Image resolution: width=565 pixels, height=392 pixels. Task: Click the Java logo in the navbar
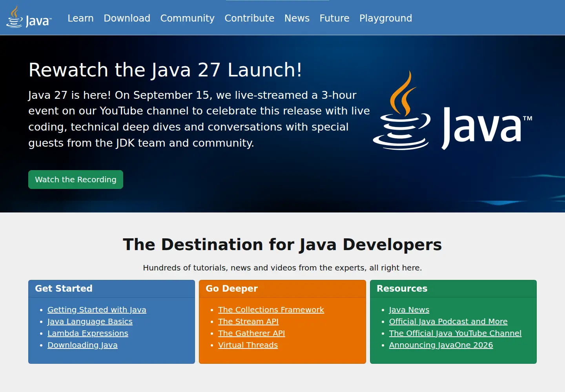coord(29,17)
